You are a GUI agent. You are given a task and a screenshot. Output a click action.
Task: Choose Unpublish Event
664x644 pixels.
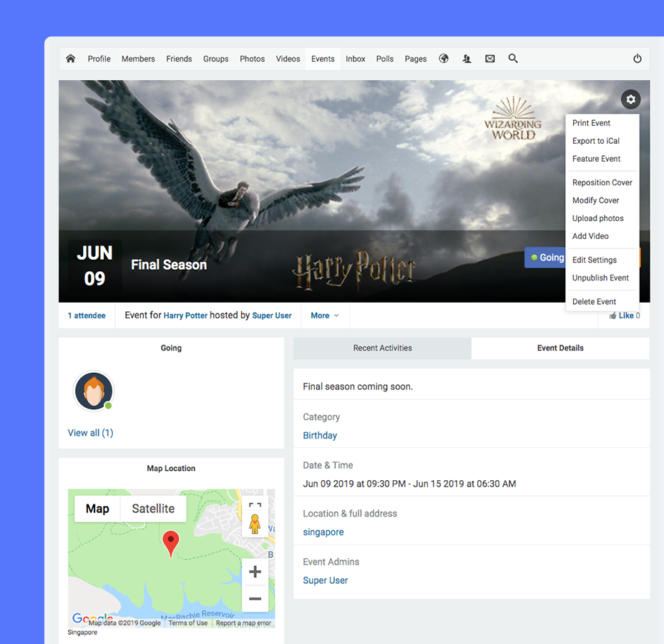pyautogui.click(x=600, y=278)
